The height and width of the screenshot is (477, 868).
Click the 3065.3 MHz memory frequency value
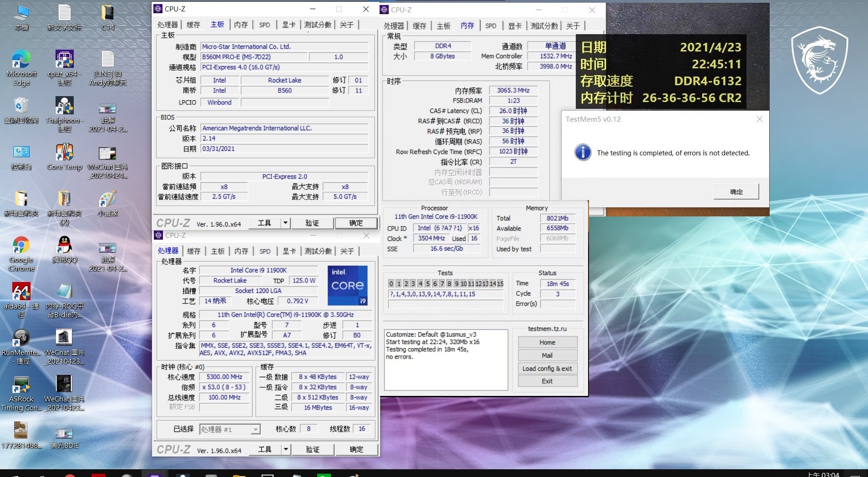point(513,90)
